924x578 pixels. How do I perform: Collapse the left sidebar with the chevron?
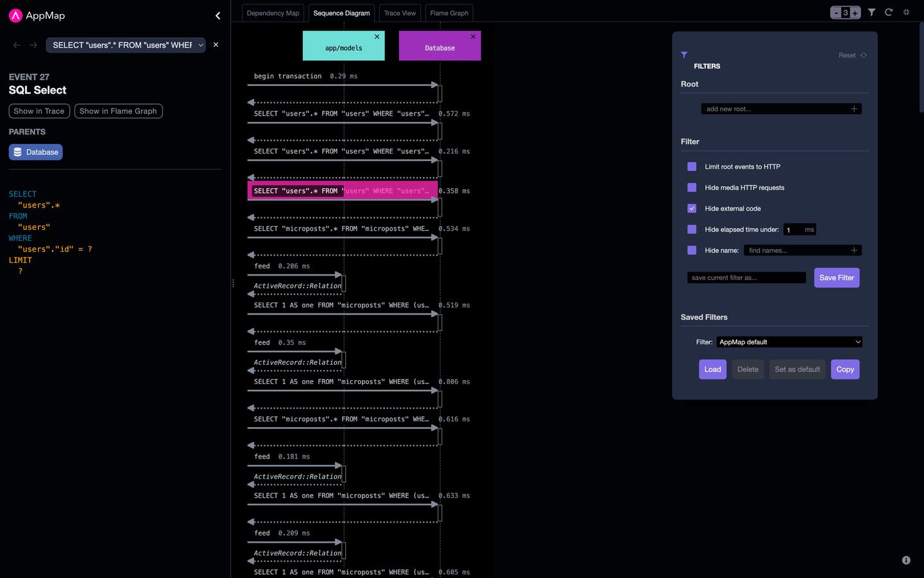218,15
